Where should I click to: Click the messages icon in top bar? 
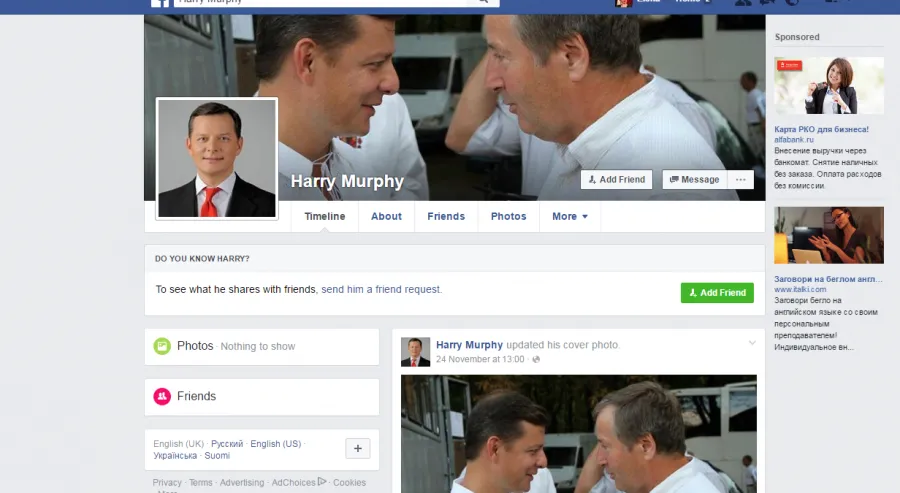(x=767, y=2)
